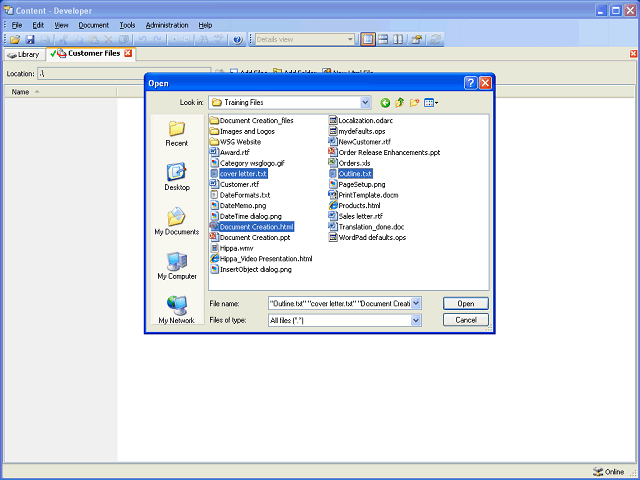This screenshot has height=480, width=640.
Task: Click the Open dialog help question mark button
Action: (470, 83)
